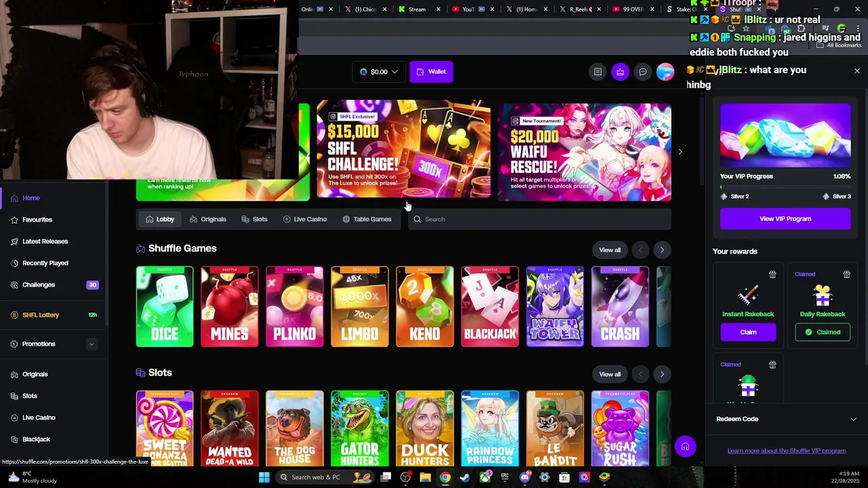Open the live support headset button
This screenshot has width=868, height=488.
coord(685,447)
